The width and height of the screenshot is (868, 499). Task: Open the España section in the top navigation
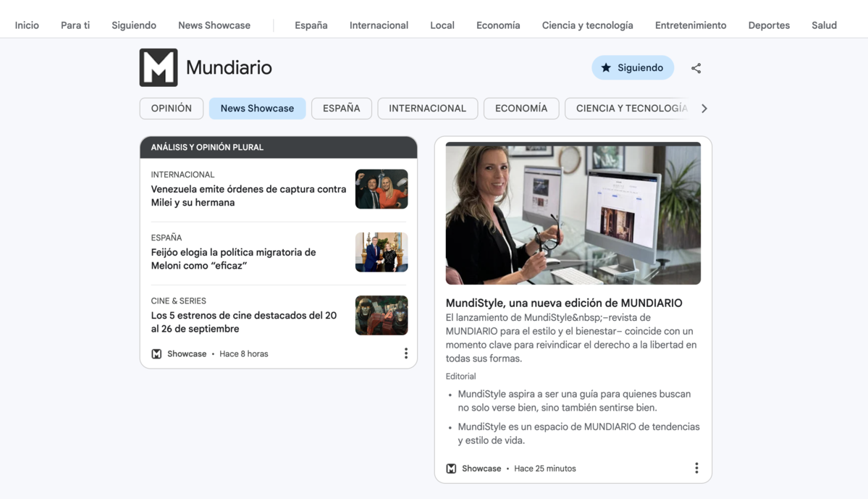[311, 25]
